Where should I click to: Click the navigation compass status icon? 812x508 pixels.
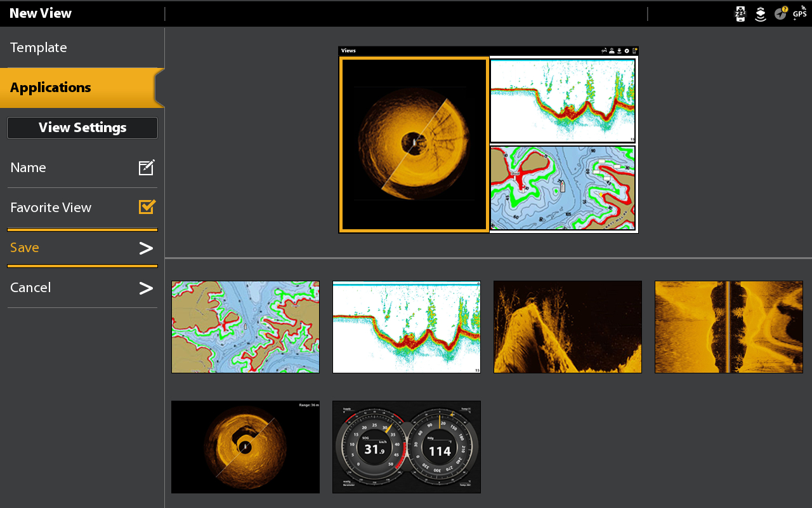coord(781,13)
